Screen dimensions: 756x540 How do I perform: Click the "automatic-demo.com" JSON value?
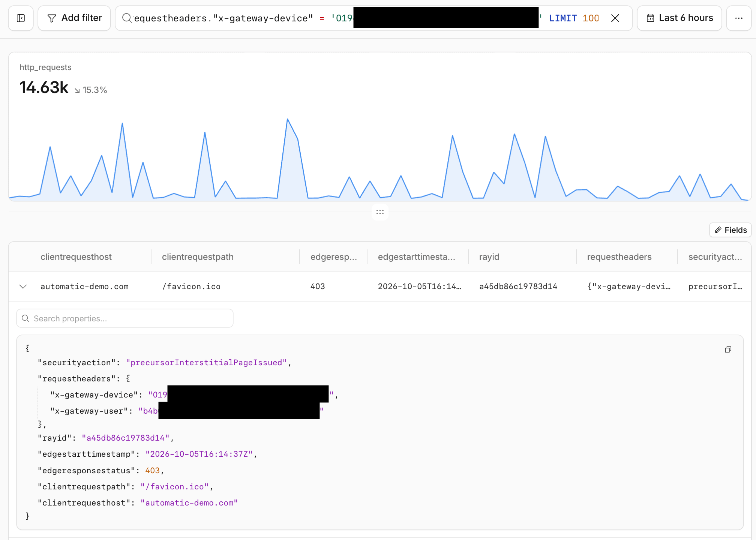[189, 503]
